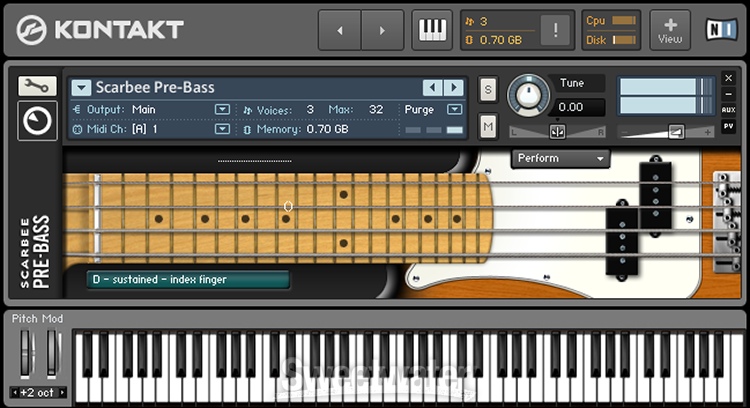Click the Native Instruments NI logo
Viewport: 750px width, 408px height.
pyautogui.click(x=722, y=30)
